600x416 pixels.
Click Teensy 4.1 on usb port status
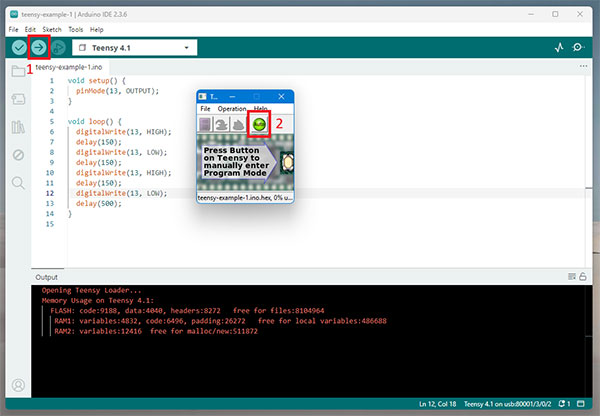(x=508, y=404)
